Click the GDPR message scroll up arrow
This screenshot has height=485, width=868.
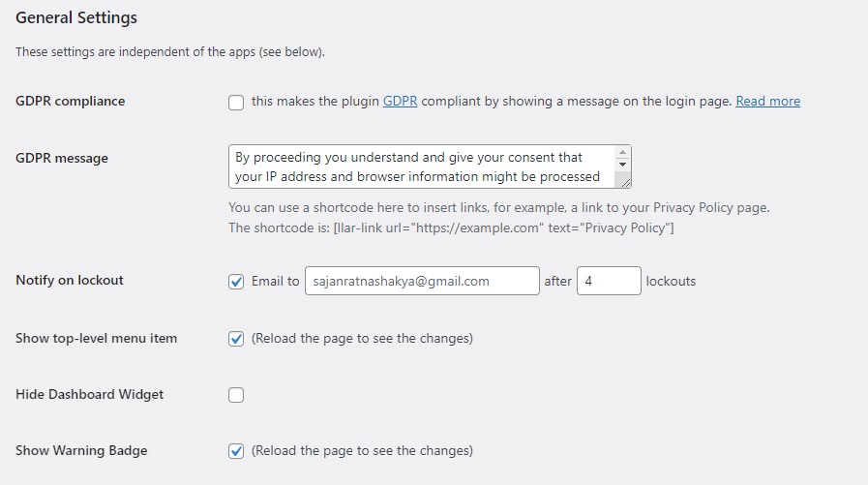pos(623,152)
